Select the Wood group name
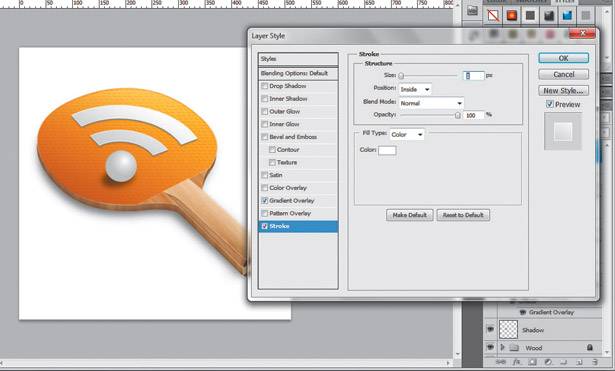Image resolution: width=615 pixels, height=371 pixels. pos(533,348)
